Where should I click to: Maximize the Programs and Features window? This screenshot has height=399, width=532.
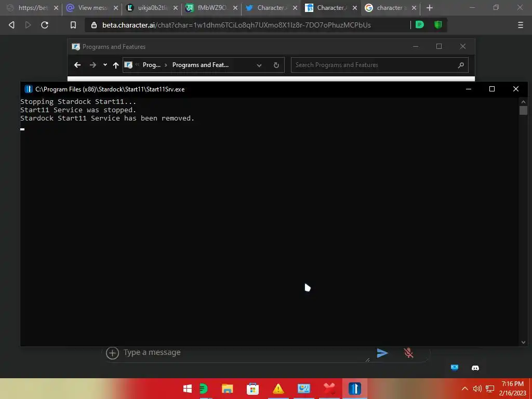coord(439,46)
